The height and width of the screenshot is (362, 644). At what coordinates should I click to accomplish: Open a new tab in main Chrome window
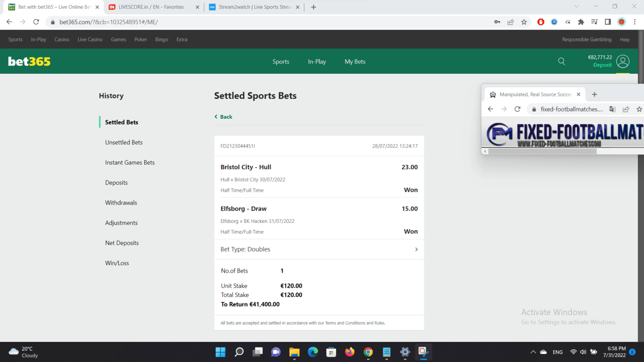(314, 7)
